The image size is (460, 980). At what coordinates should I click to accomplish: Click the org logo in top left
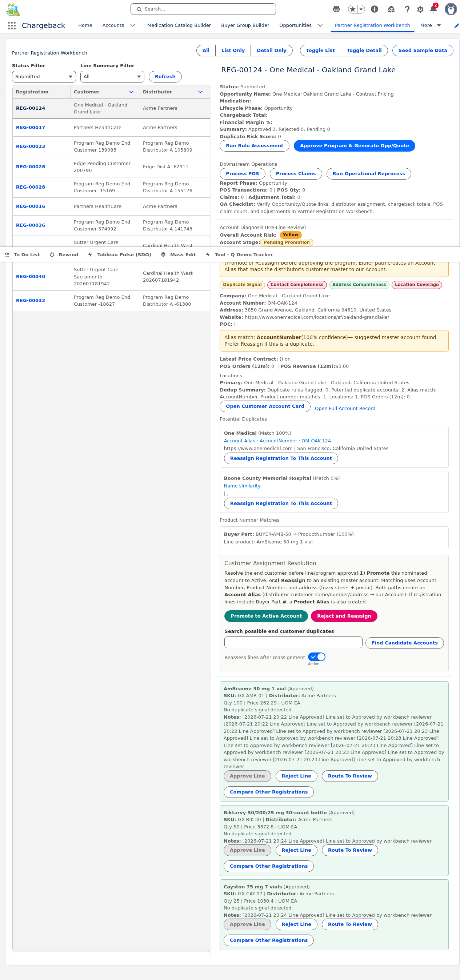pos(13,9)
